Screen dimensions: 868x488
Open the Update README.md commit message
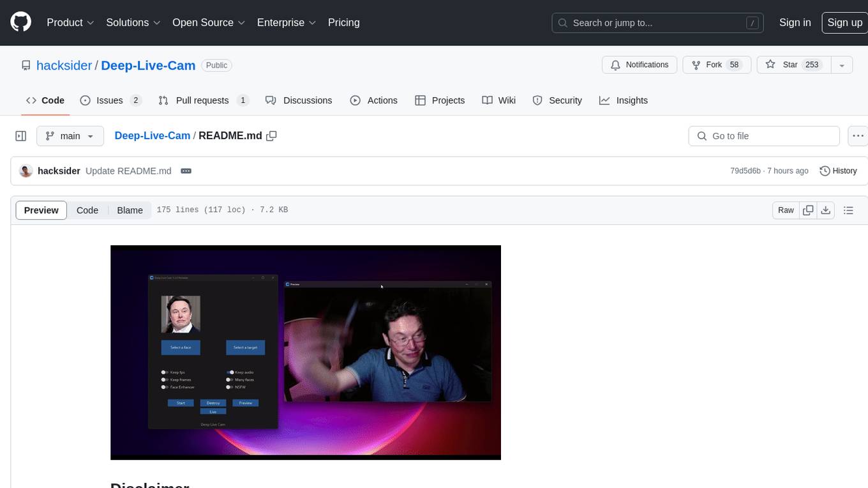pyautogui.click(x=128, y=171)
